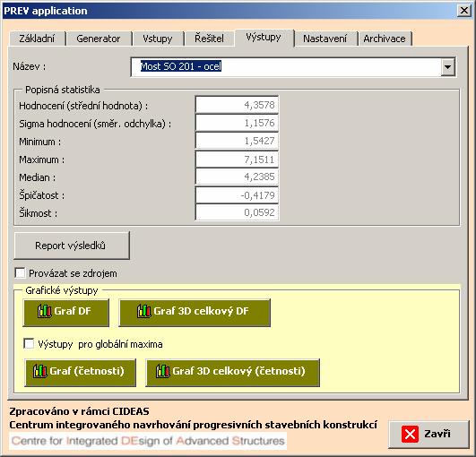Click the Šikmost value field 0,0592

tap(237, 212)
